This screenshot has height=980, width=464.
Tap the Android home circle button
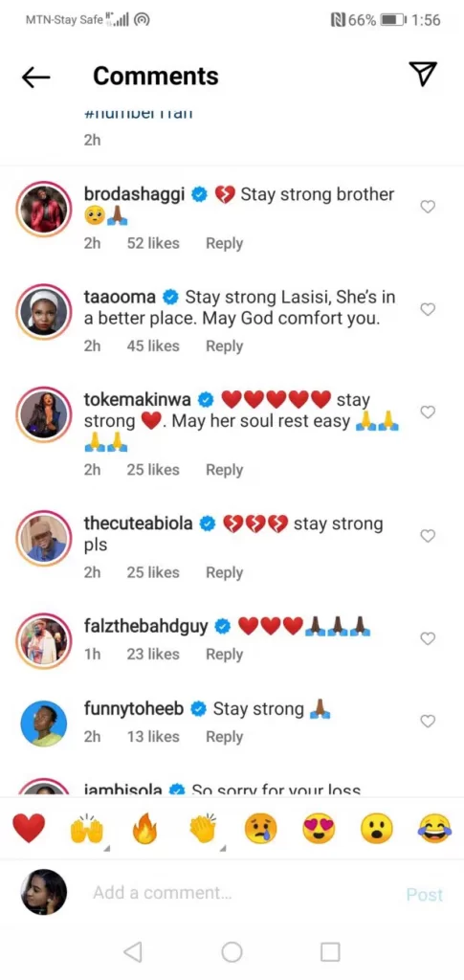click(232, 952)
